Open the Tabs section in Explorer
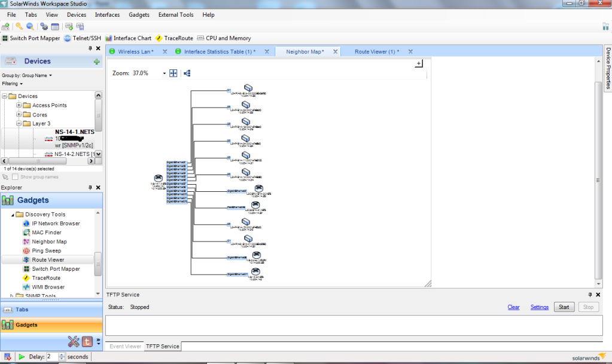This screenshot has width=612, height=364. click(51, 310)
